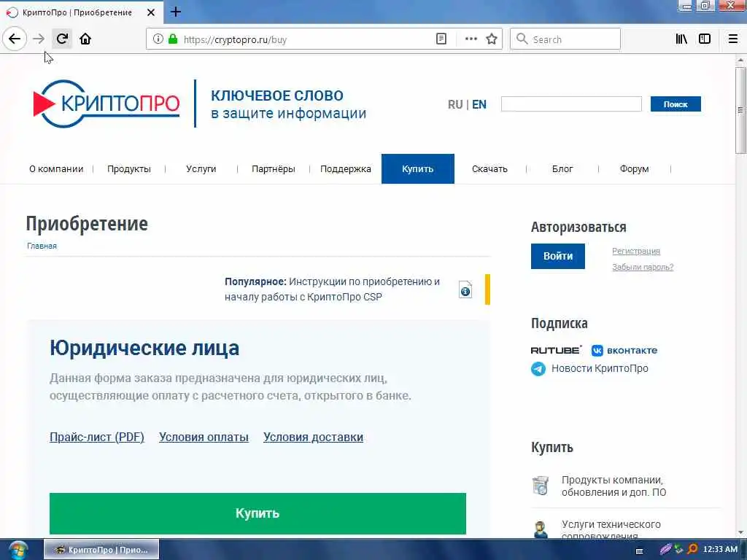The height and width of the screenshot is (560, 747).
Task: Open the Library icon in toolbar
Action: pyautogui.click(x=681, y=39)
